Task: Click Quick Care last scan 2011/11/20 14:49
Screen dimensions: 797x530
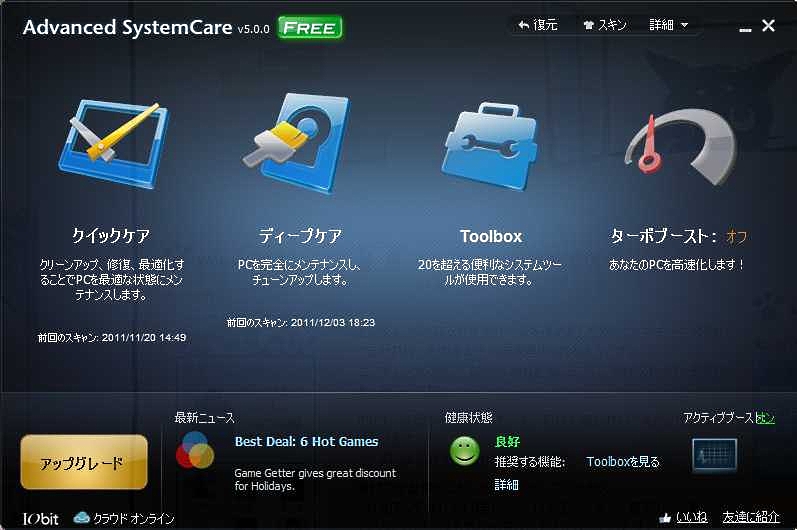Action: tap(112, 337)
